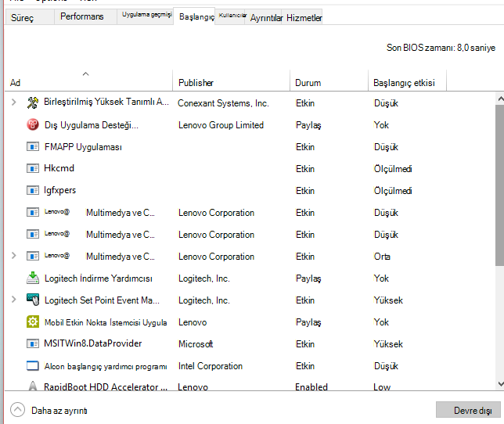Click the red Lenovo Dış Uygulama Desteği icon
Screen dimensions: 504x424
click(32, 124)
